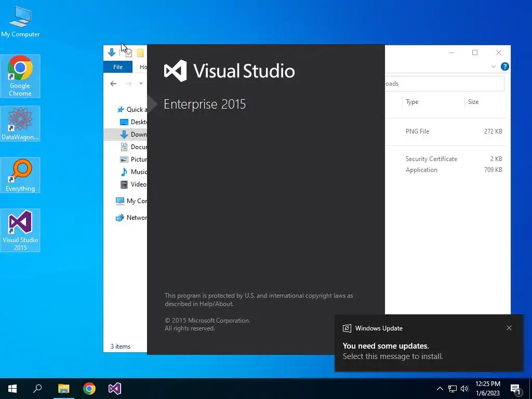Select the Application 709 KB row

(x=446, y=170)
